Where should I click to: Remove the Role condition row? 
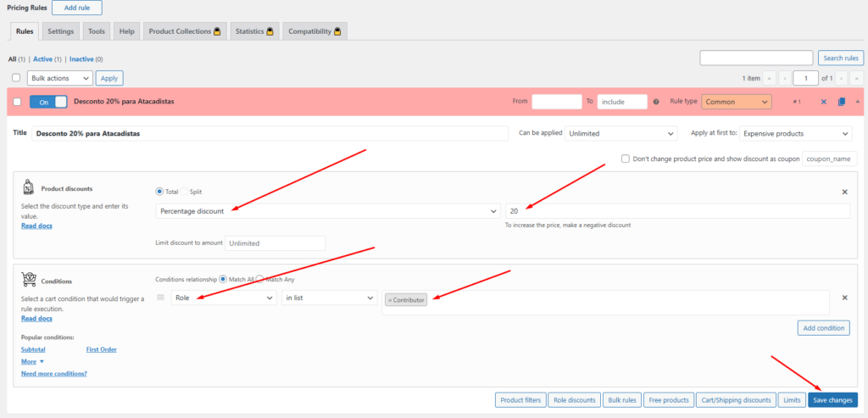coord(845,298)
